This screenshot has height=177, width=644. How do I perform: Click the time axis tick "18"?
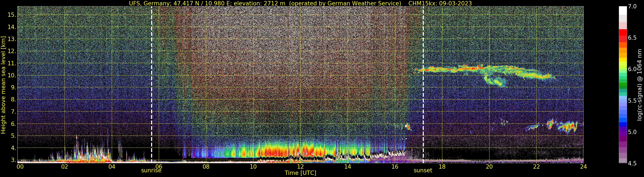click(x=442, y=167)
